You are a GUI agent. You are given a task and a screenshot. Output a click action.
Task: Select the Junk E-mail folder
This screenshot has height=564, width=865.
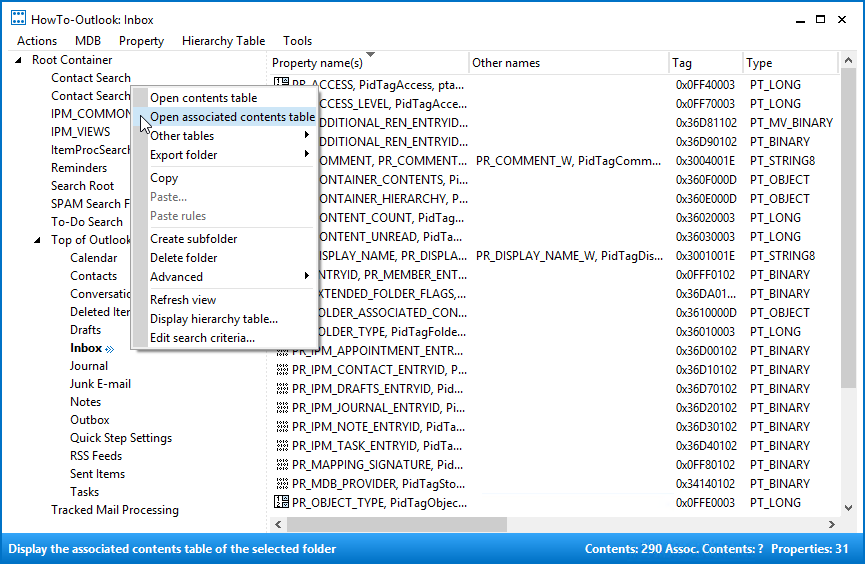pos(100,384)
